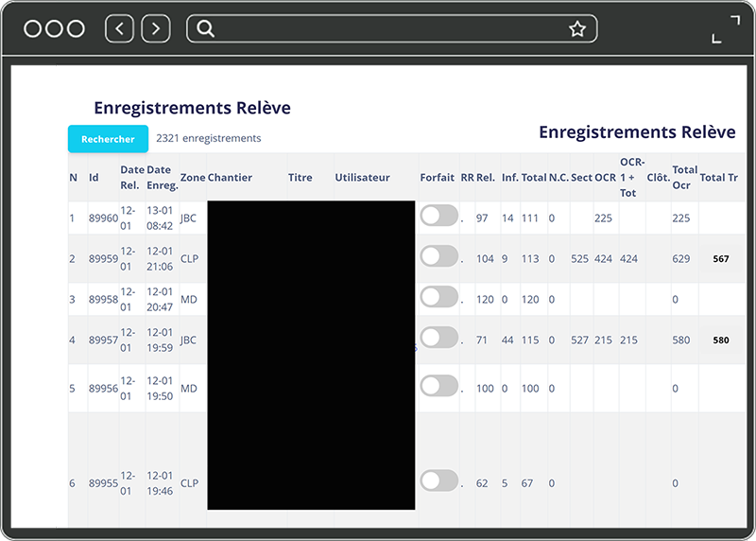
Task: Click the Titre column header
Action: pos(300,178)
